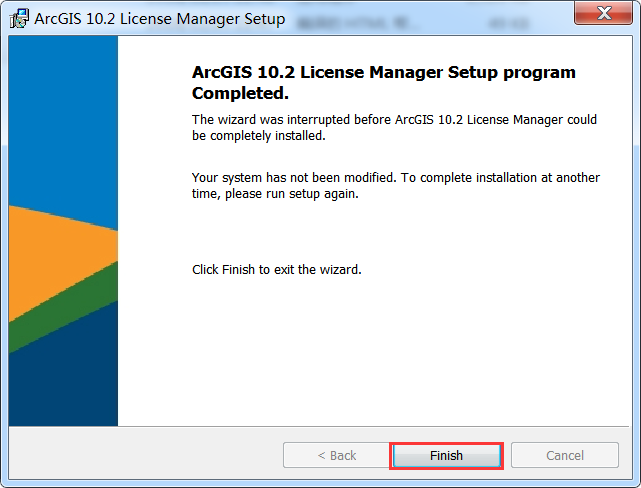Click the gray footer panel left of Back

[x=140, y=455]
